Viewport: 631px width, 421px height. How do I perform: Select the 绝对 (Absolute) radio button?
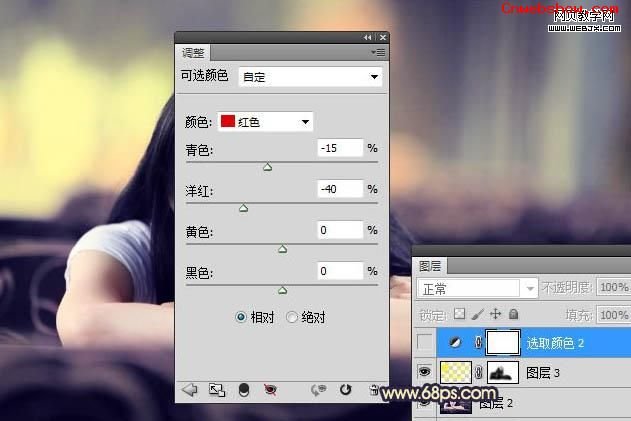292,317
